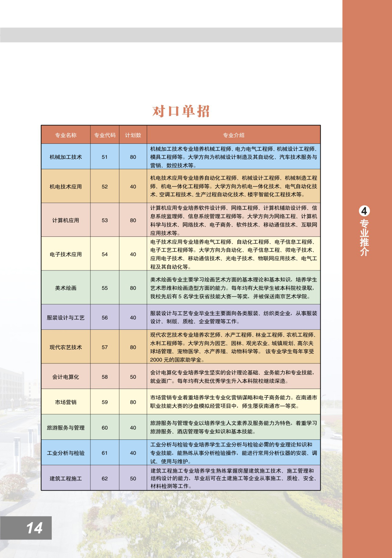This screenshot has width=392, height=558.
Task: Click major code 54 in the table
Action: click(105, 254)
